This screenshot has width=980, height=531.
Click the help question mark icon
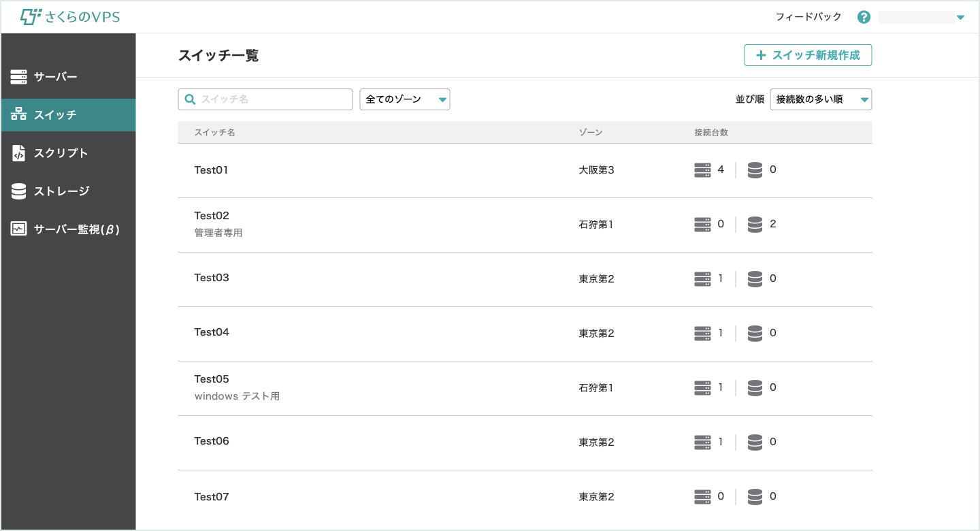[x=864, y=17]
